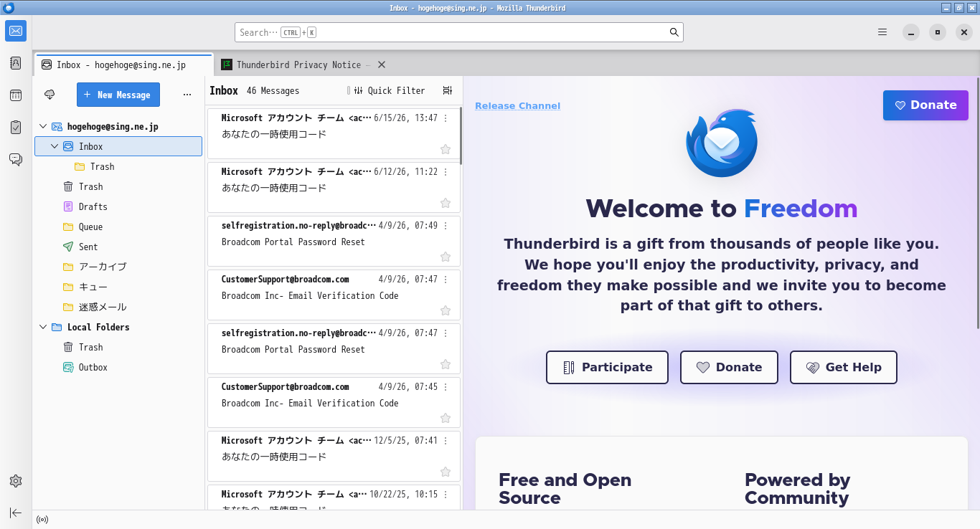Open 07:45 Broadcom Inc- Email Verification Code
Screen dimensions: 980x529
tap(334, 402)
